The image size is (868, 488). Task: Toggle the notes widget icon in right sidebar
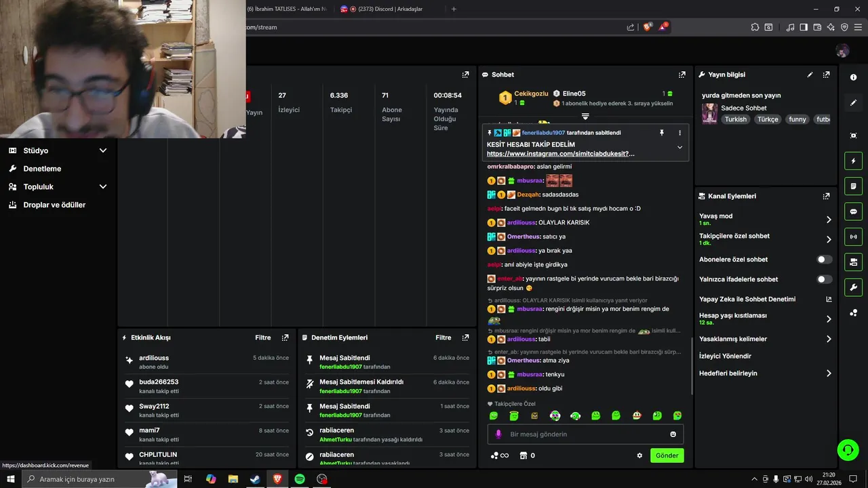pos(853,186)
